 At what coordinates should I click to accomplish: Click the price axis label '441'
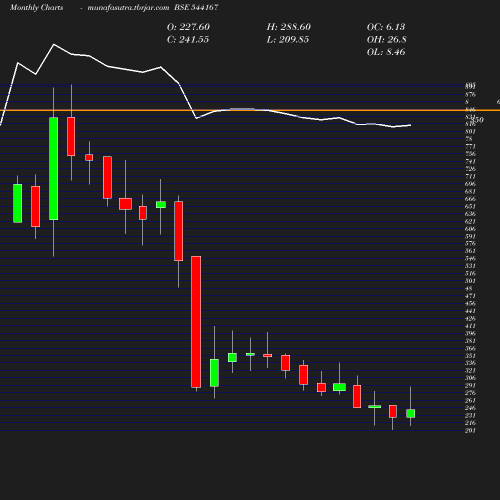(x=470, y=311)
